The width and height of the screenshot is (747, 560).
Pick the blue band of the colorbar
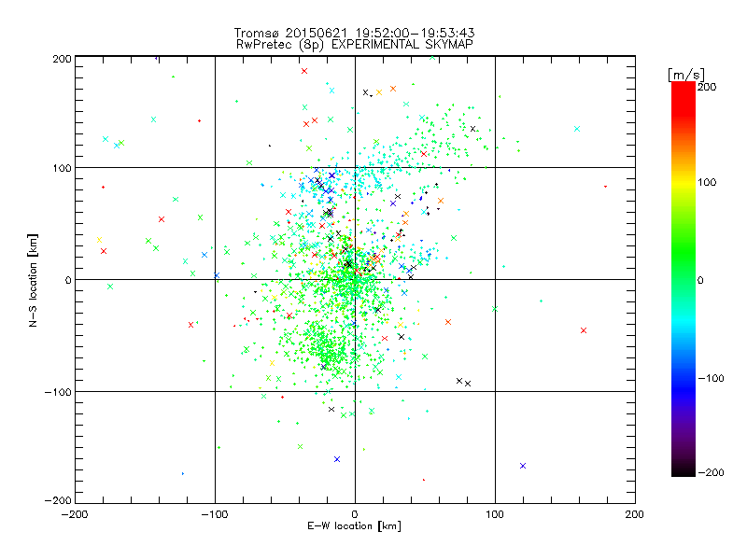(684, 388)
